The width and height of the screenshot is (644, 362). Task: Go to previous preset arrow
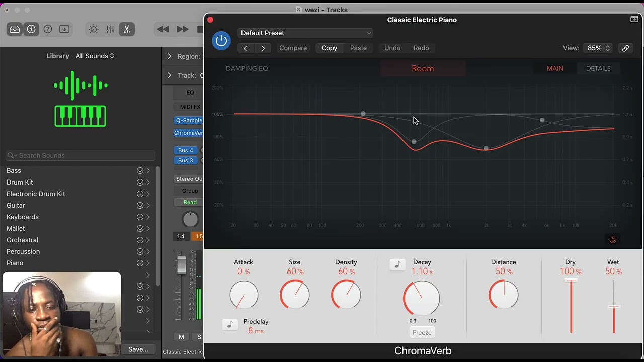point(245,48)
